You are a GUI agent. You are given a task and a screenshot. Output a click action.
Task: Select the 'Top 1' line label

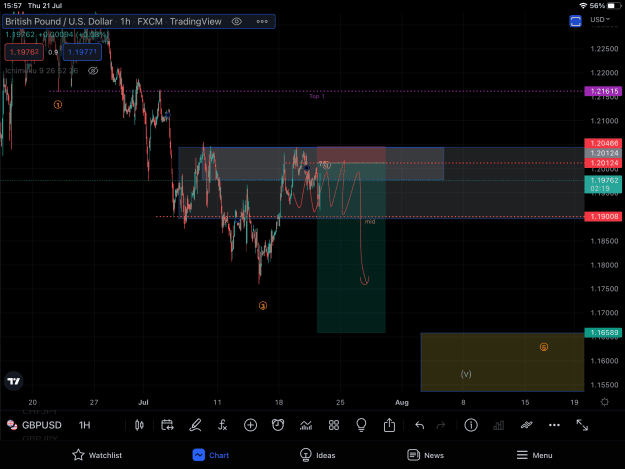point(317,96)
